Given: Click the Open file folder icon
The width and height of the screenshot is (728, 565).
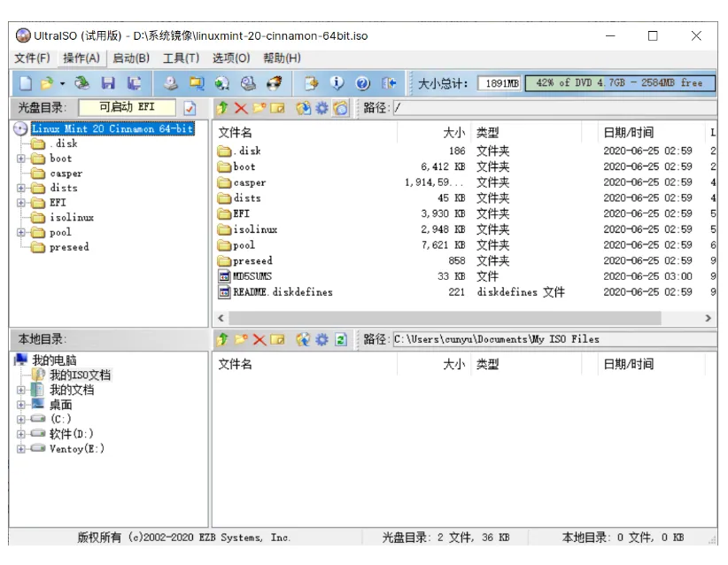Looking at the screenshot, I should click(x=46, y=83).
